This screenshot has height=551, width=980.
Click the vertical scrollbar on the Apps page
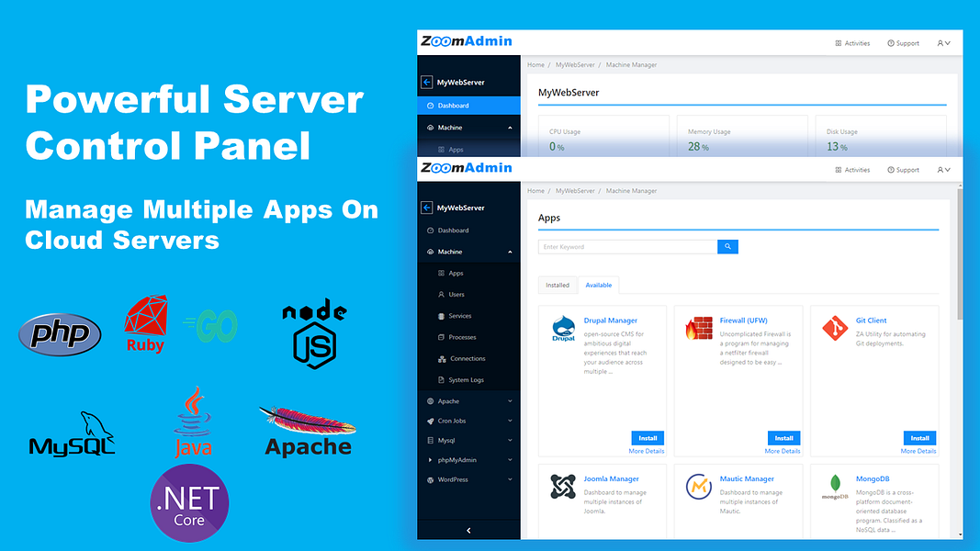pos(960,253)
